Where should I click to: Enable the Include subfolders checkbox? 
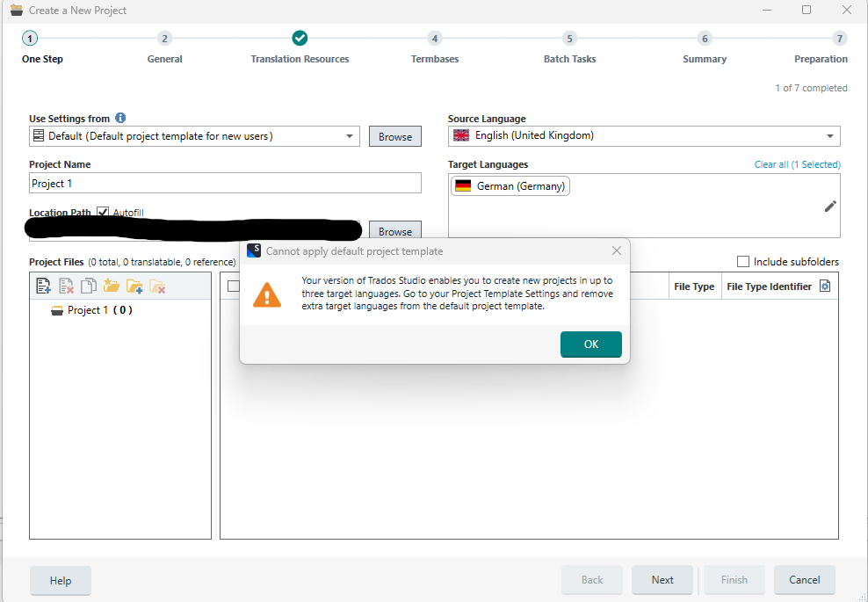click(x=743, y=261)
